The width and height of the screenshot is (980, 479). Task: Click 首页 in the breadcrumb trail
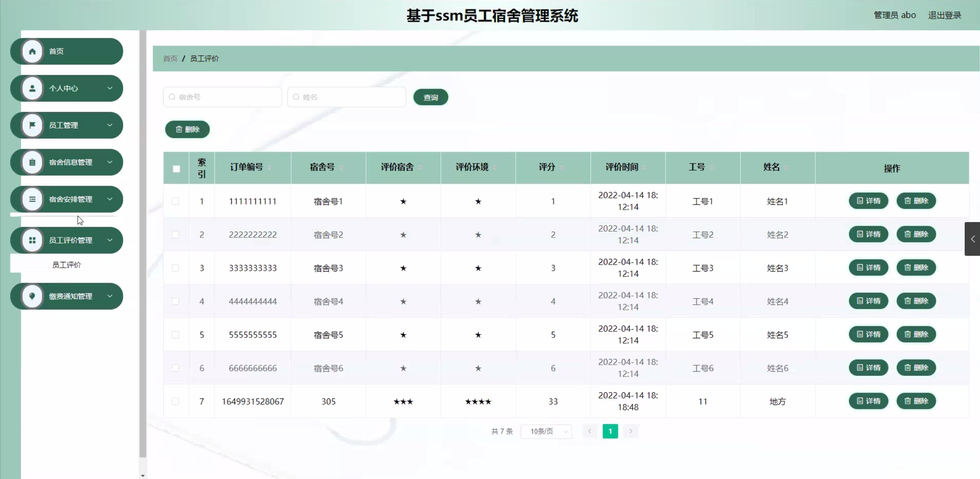(x=170, y=58)
